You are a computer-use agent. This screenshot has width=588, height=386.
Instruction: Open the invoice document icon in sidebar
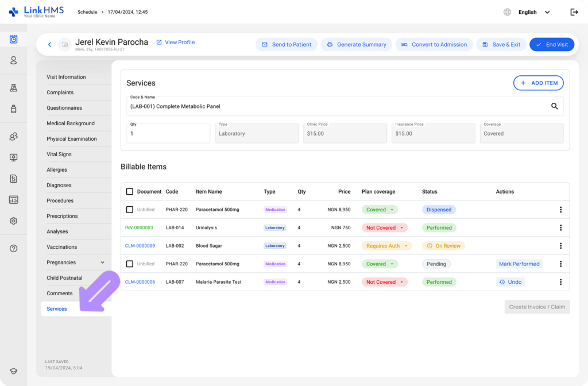coord(14,179)
